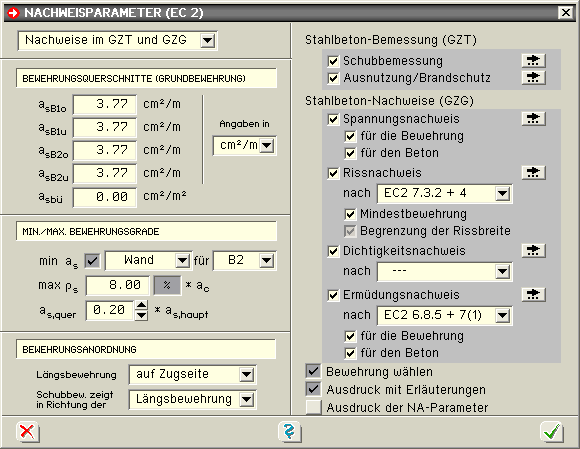Viewport: 580px width, 449px height.
Task: Expand the EC2 7.3.2 + 4 dropdown
Action: 502,193
